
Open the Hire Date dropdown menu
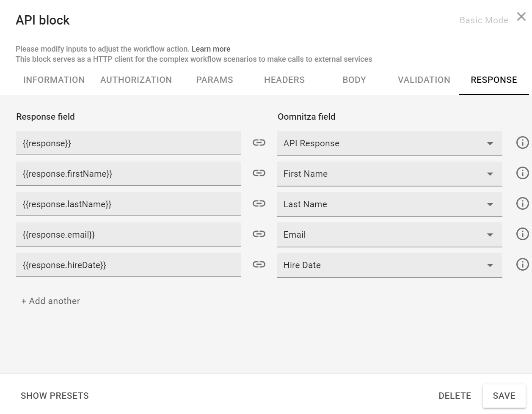pos(490,265)
